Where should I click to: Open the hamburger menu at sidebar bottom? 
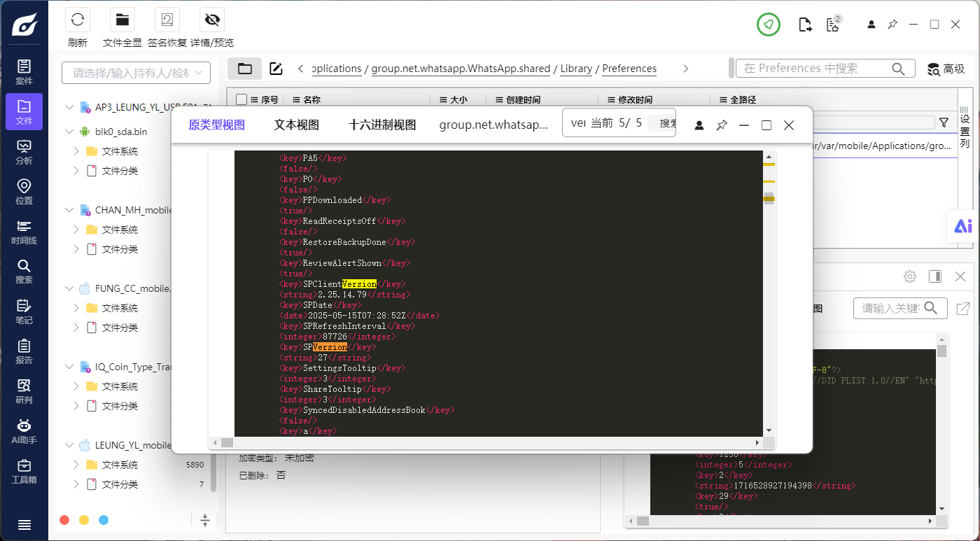tap(24, 525)
